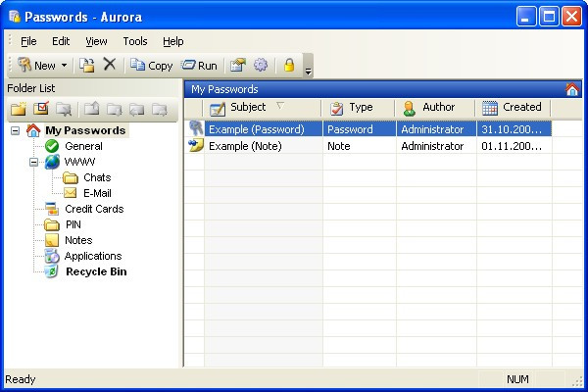Click the globe icon beside WWW
The width and height of the screenshot is (588, 392).
52,162
